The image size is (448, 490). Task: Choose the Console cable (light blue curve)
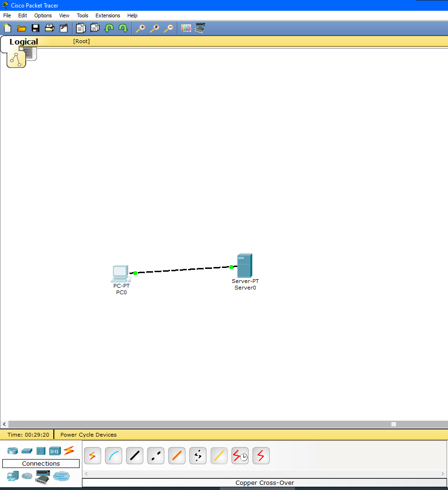point(114,456)
